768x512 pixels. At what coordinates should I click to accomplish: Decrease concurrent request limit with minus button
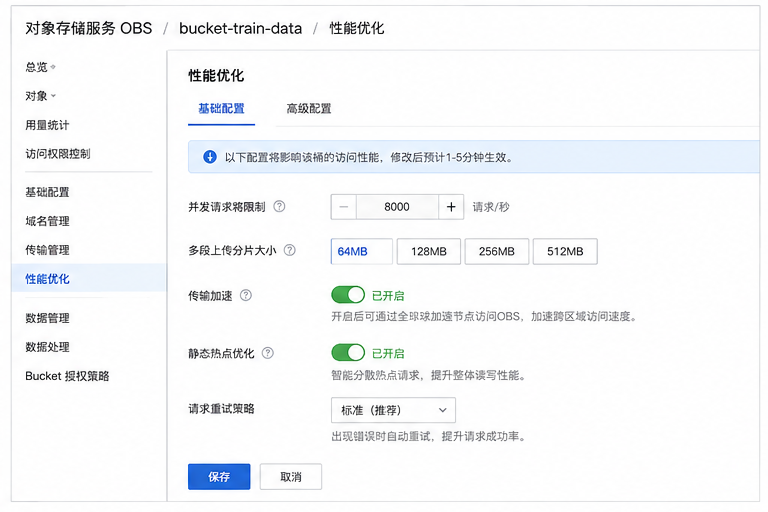(x=344, y=207)
